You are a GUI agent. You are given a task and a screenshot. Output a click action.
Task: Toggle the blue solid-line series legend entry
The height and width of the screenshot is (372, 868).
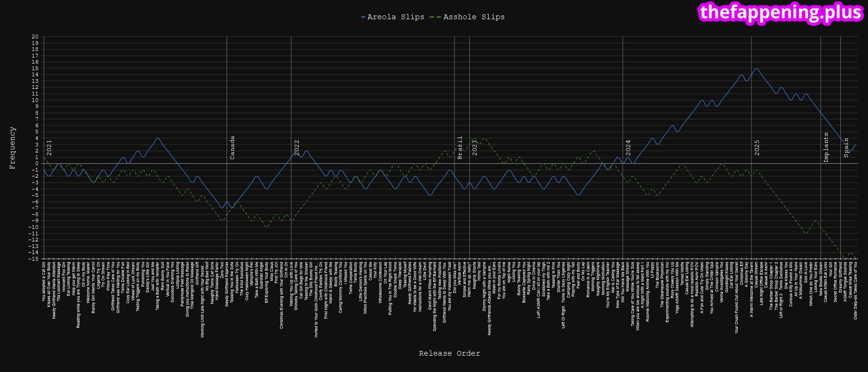point(396,17)
